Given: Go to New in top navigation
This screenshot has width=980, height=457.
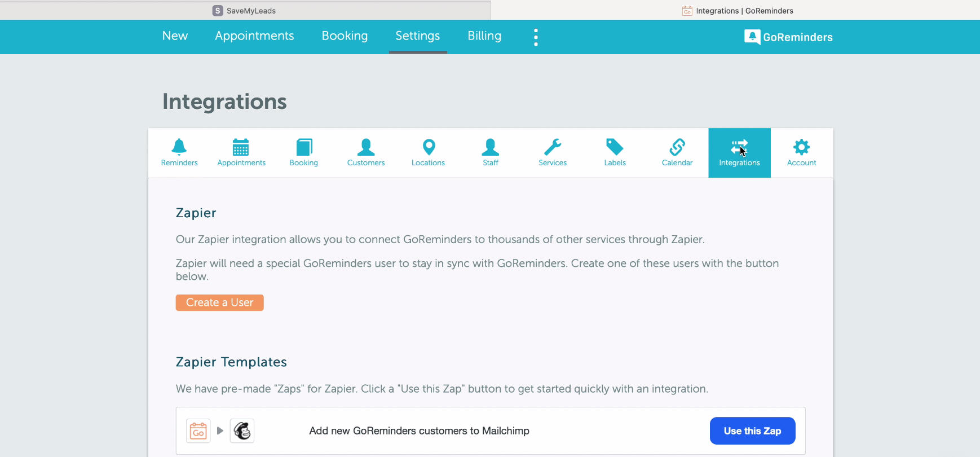Looking at the screenshot, I should tap(175, 36).
